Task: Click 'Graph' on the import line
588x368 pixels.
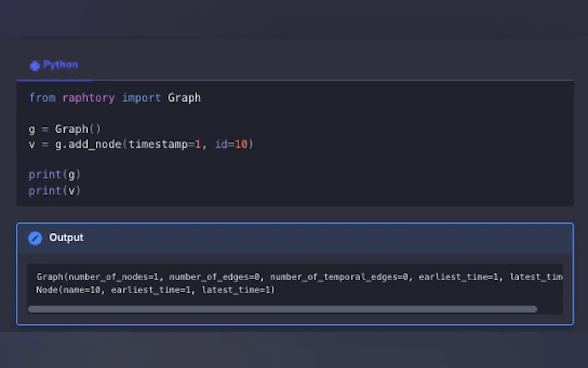Action: click(184, 98)
